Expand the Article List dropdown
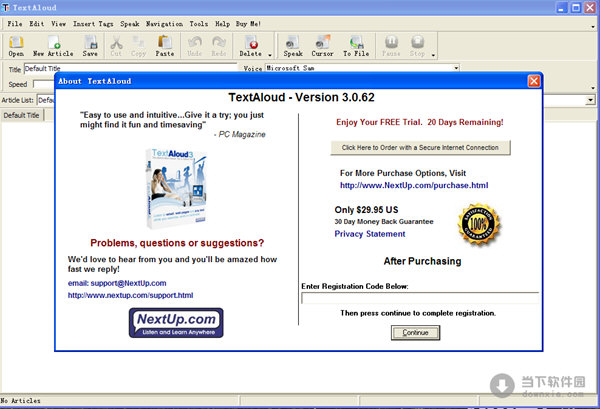Image resolution: width=600 pixels, height=409 pixels. 590,100
